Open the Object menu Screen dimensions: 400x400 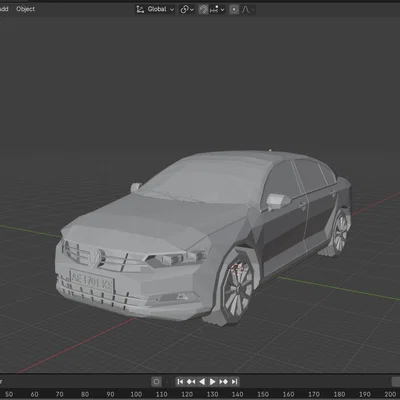[x=25, y=9]
